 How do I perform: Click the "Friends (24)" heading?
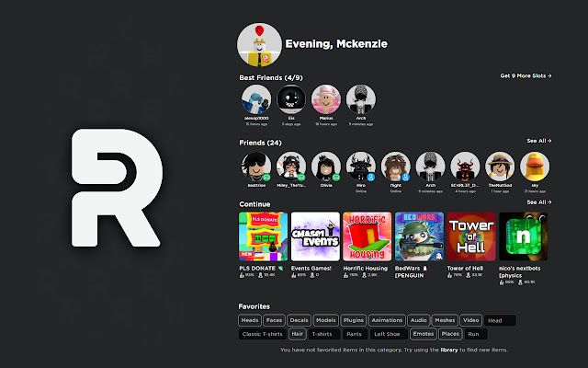[x=260, y=143]
